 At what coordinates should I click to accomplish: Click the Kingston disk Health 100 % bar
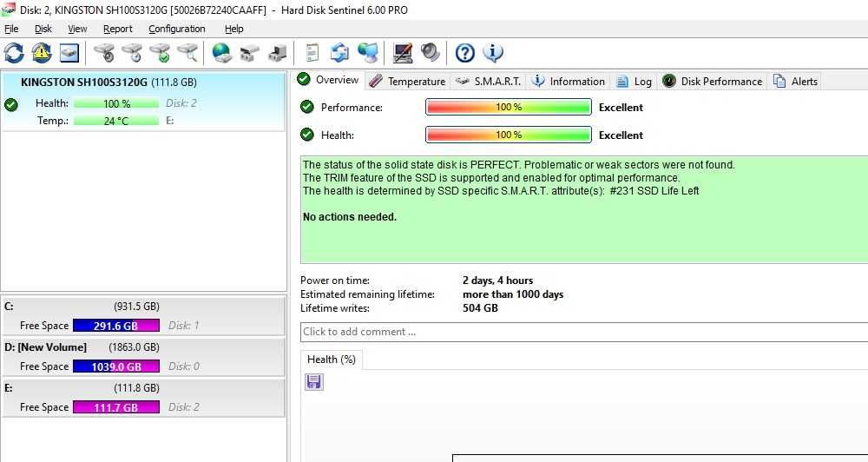pyautogui.click(x=116, y=103)
